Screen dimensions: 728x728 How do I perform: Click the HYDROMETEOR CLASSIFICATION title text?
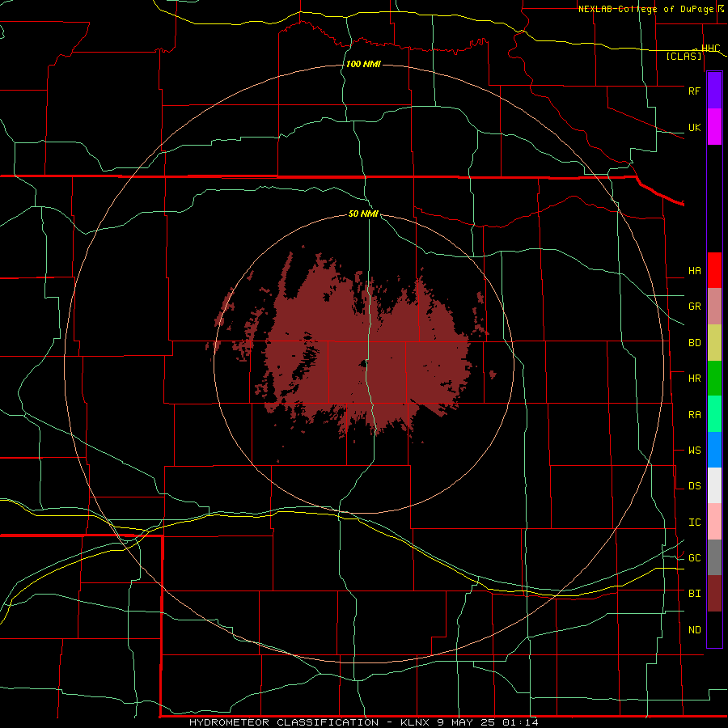284,722
